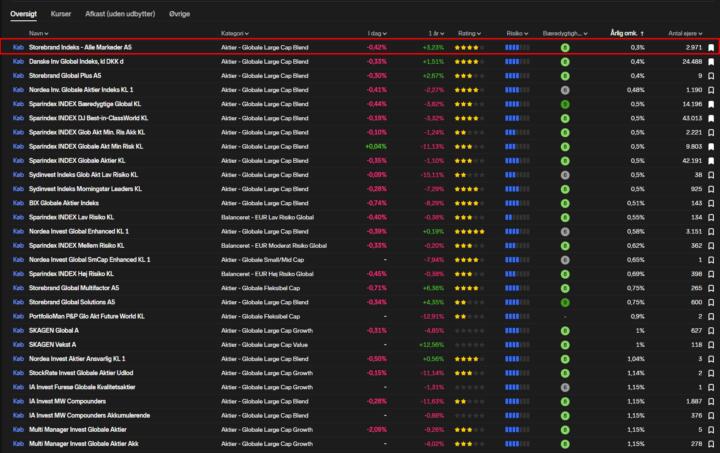
Task: Buy Sparindex INDEX Globale Aktier KL via Køb
Action: coord(18,161)
